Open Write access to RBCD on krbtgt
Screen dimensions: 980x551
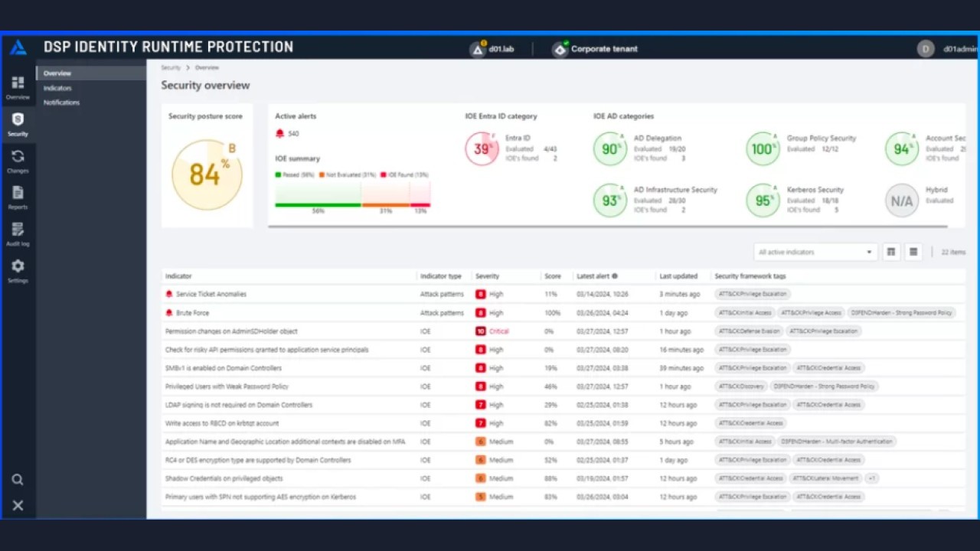(222, 423)
